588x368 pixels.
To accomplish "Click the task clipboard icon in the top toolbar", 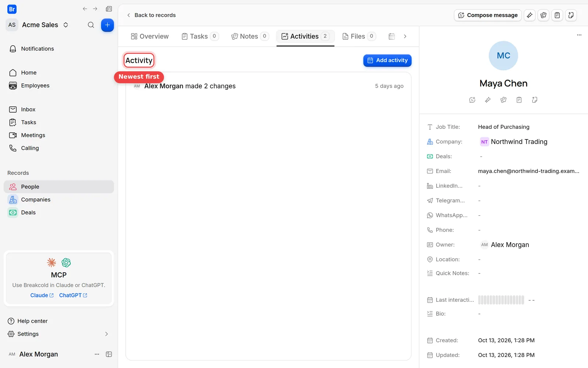I will coord(557,15).
